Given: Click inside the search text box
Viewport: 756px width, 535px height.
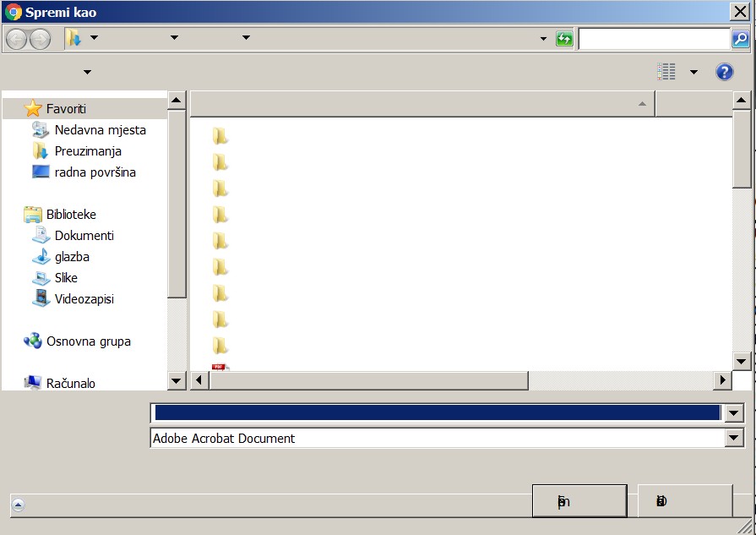Looking at the screenshot, I should 654,39.
